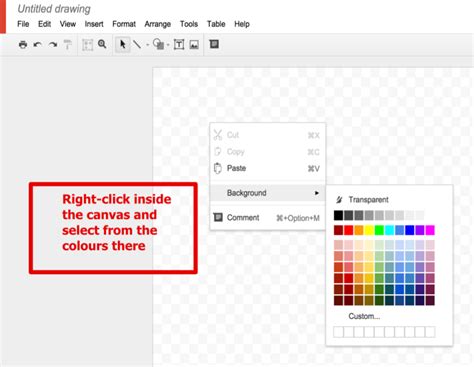This screenshot has width=474, height=367.
Task: Rename the 'Untitled drawing' title
Action: (x=54, y=9)
